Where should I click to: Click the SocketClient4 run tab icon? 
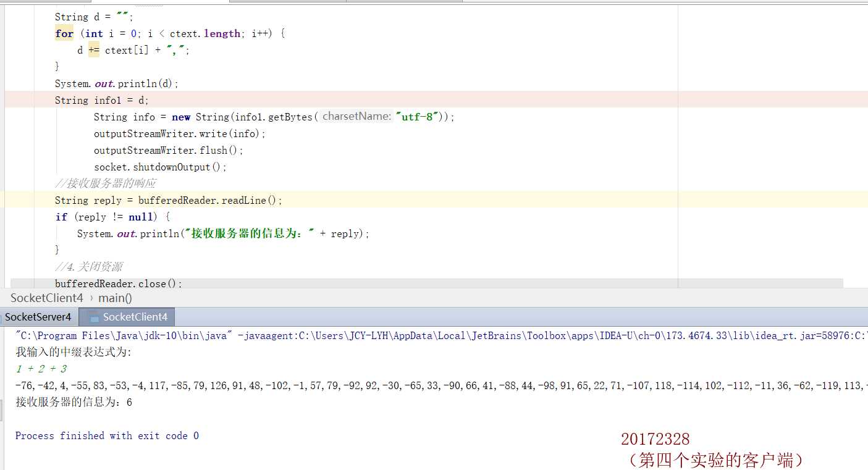click(94, 317)
